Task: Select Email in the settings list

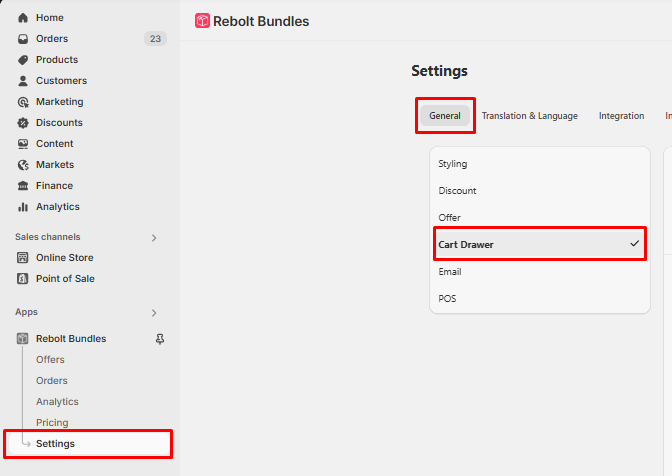Action: (540, 272)
